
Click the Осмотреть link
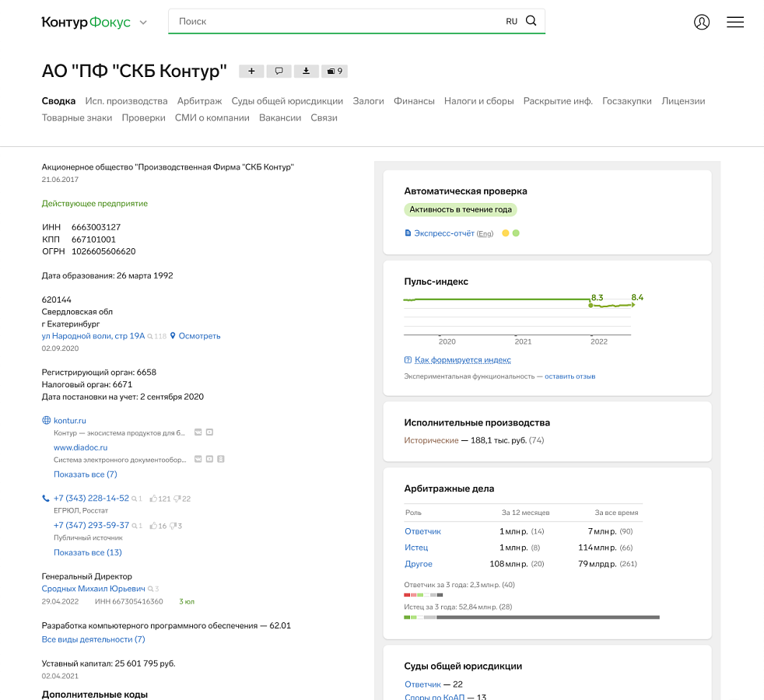tap(199, 336)
